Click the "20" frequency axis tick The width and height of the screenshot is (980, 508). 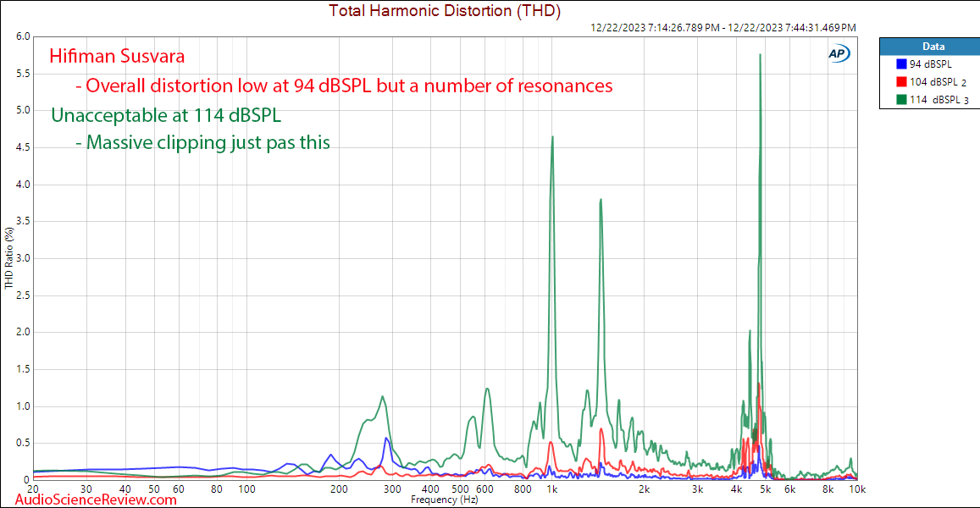[x=33, y=489]
